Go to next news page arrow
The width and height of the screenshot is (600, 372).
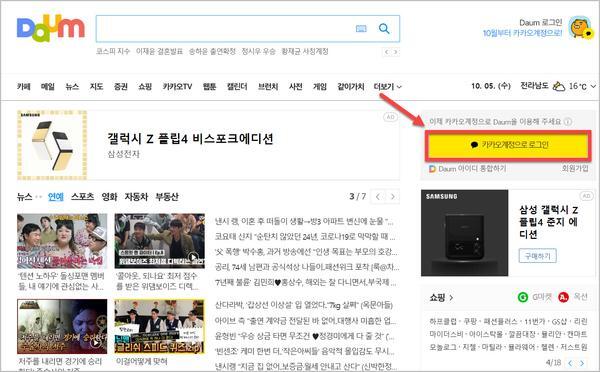click(393, 197)
